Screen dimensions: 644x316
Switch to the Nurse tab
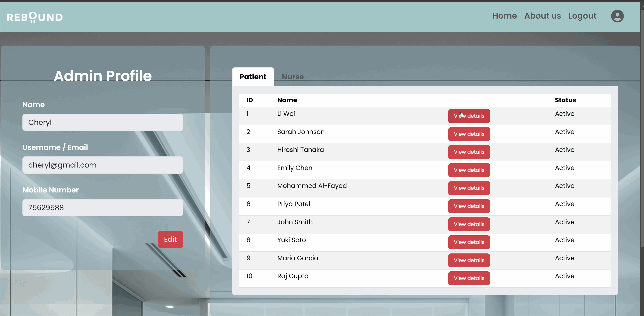[293, 77]
